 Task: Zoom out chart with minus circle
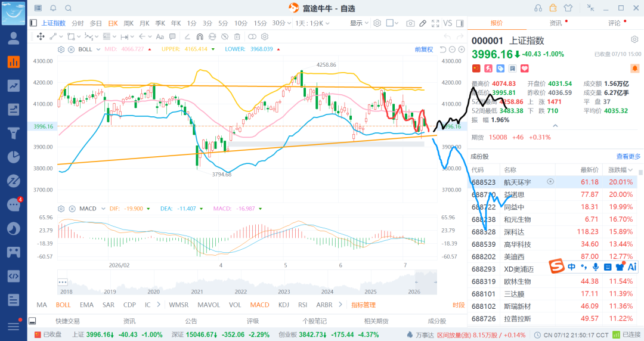tap(452, 49)
